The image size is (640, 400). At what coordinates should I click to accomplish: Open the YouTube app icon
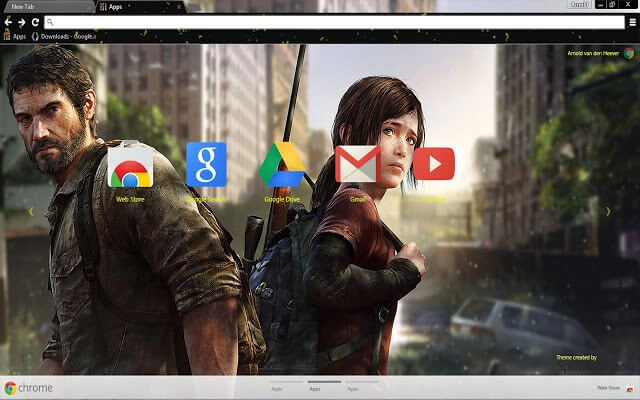coord(434,164)
